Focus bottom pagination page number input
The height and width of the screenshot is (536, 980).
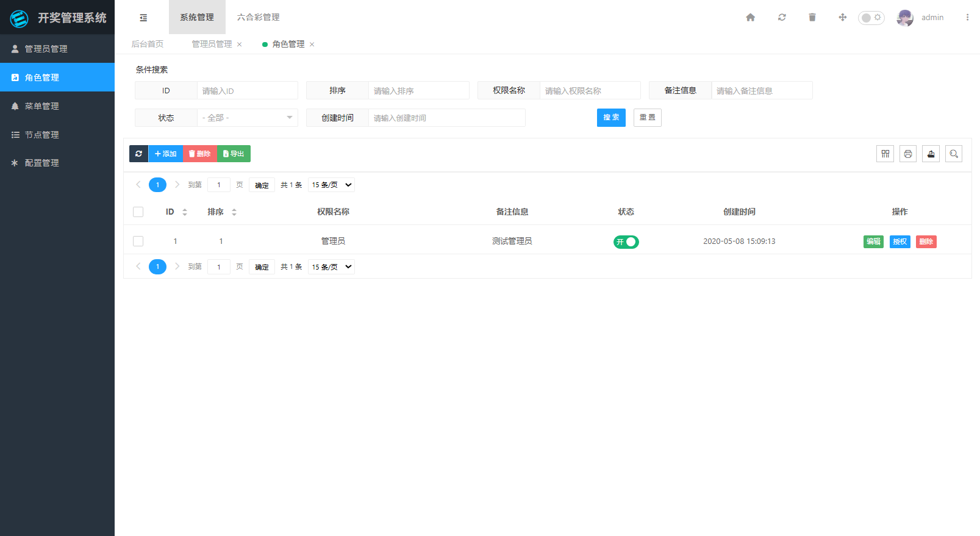point(219,266)
